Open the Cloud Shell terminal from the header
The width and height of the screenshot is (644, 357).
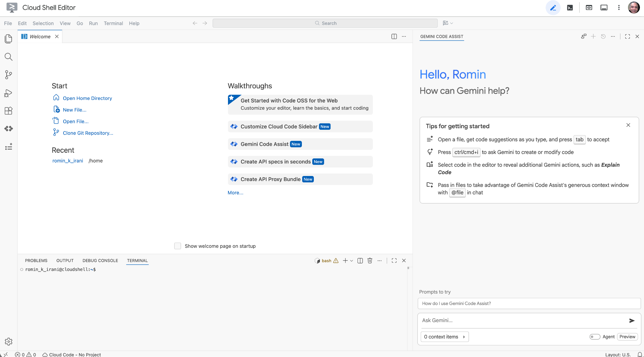pos(570,8)
